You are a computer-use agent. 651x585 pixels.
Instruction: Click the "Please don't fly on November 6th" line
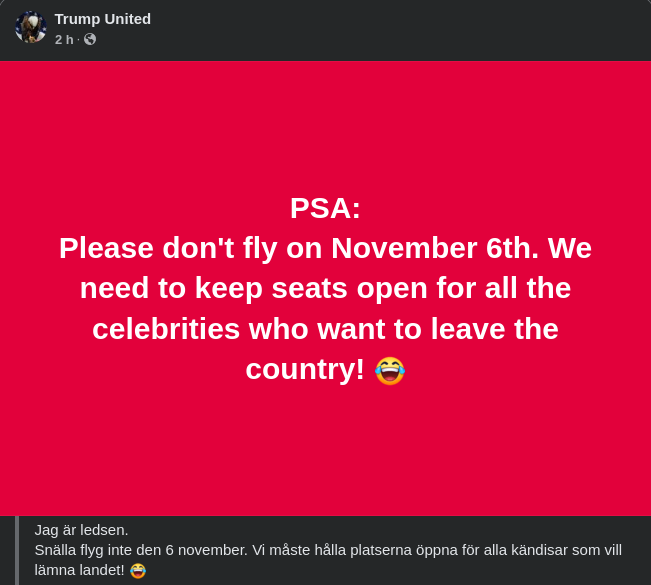[325, 248]
